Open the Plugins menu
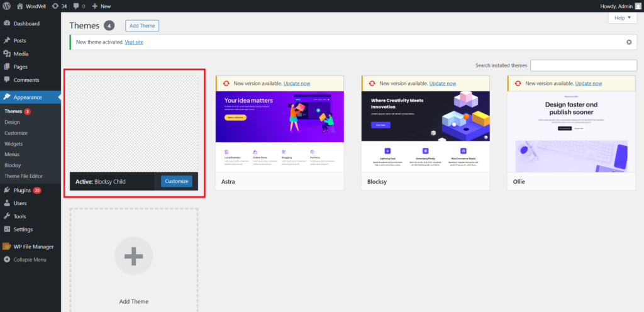 pyautogui.click(x=30, y=190)
